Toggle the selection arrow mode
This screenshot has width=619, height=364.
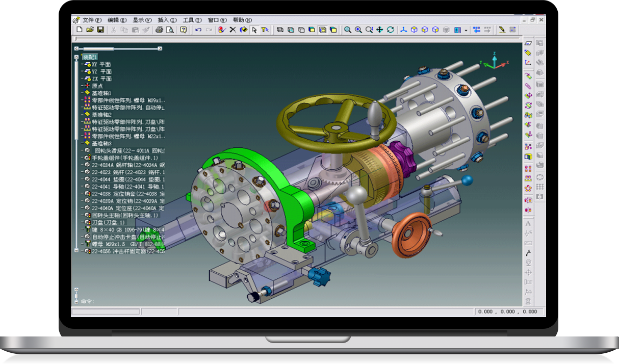tap(253, 30)
